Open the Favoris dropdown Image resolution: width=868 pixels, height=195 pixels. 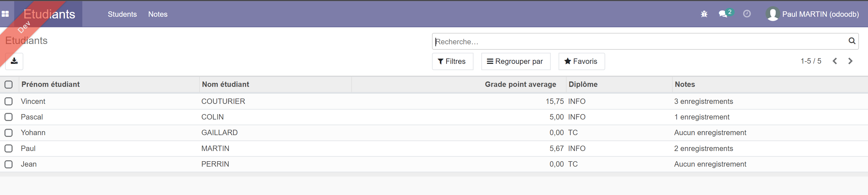pos(581,61)
